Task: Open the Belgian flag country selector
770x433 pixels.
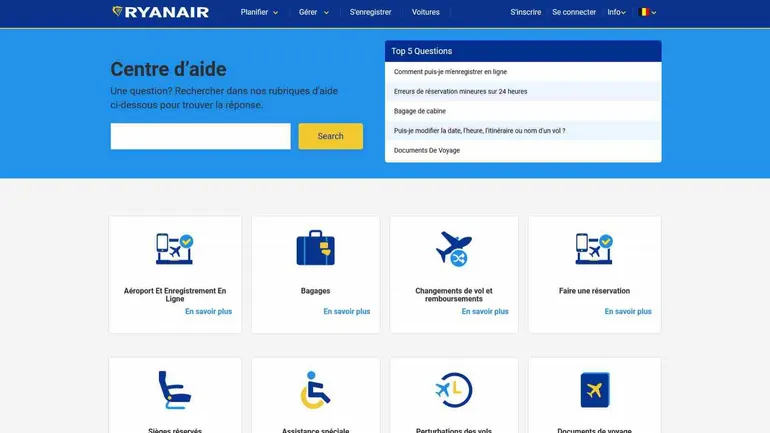Action: [x=647, y=12]
